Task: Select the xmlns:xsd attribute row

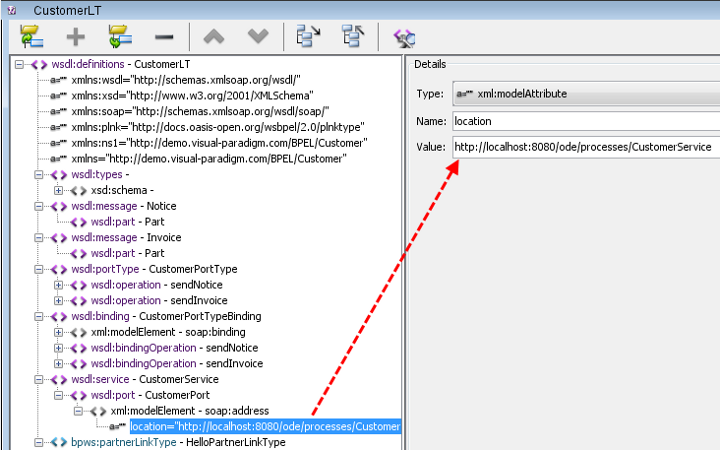Action: (192, 96)
